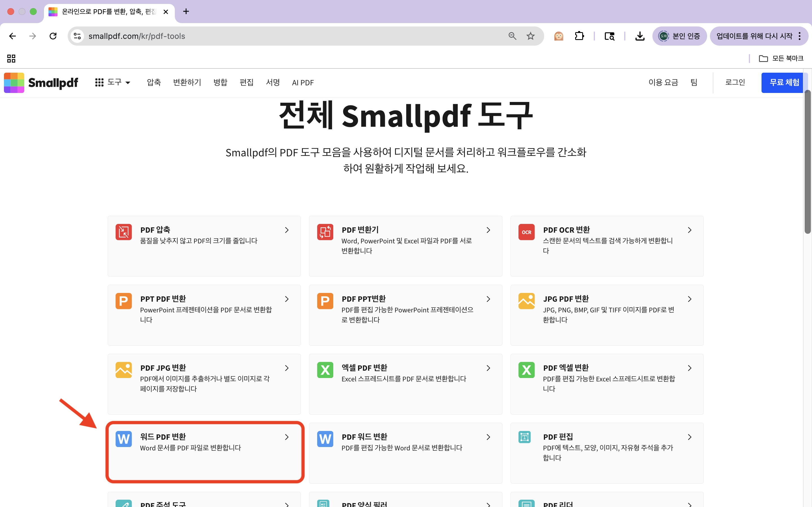Click the JPG PDF 변환 image icon

click(x=526, y=301)
